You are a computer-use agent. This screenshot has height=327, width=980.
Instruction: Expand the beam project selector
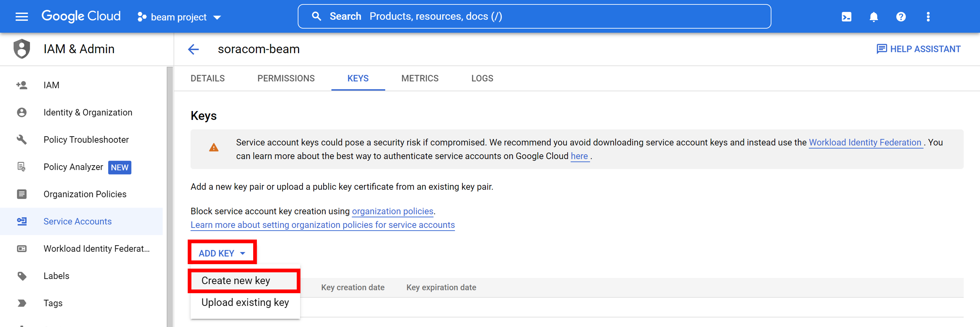179,17
